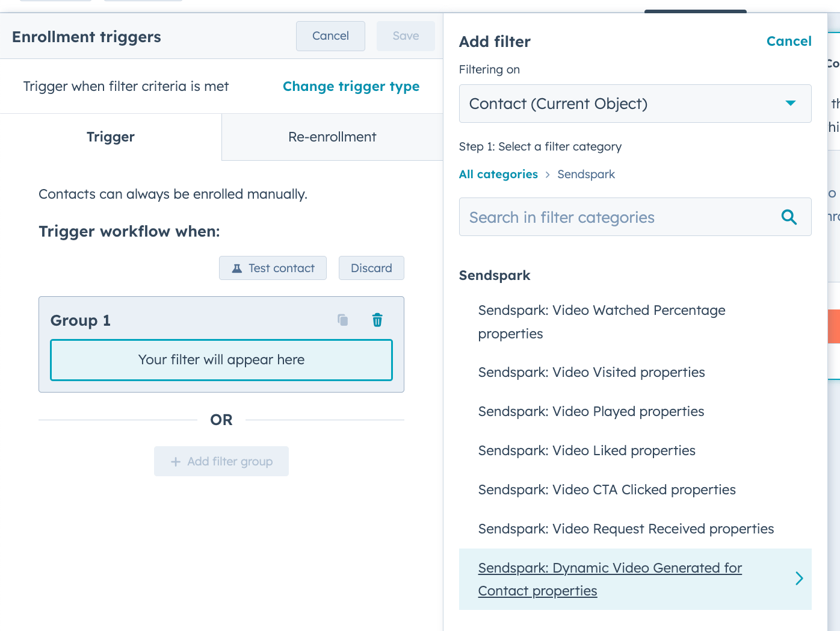Select Sendspark: Video Watched Percentage properties
Image resolution: width=840 pixels, height=631 pixels.
click(635, 322)
